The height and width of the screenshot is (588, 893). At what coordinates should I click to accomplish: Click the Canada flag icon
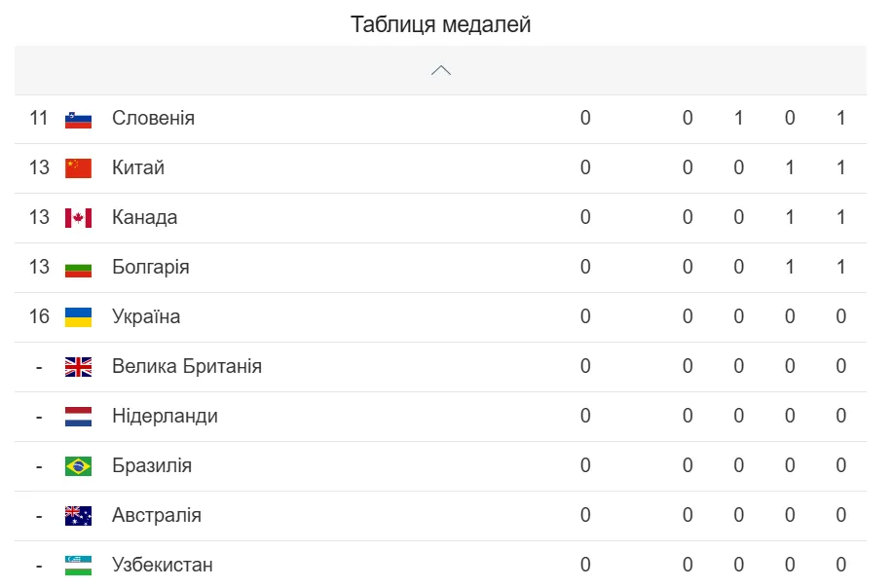[x=78, y=218]
